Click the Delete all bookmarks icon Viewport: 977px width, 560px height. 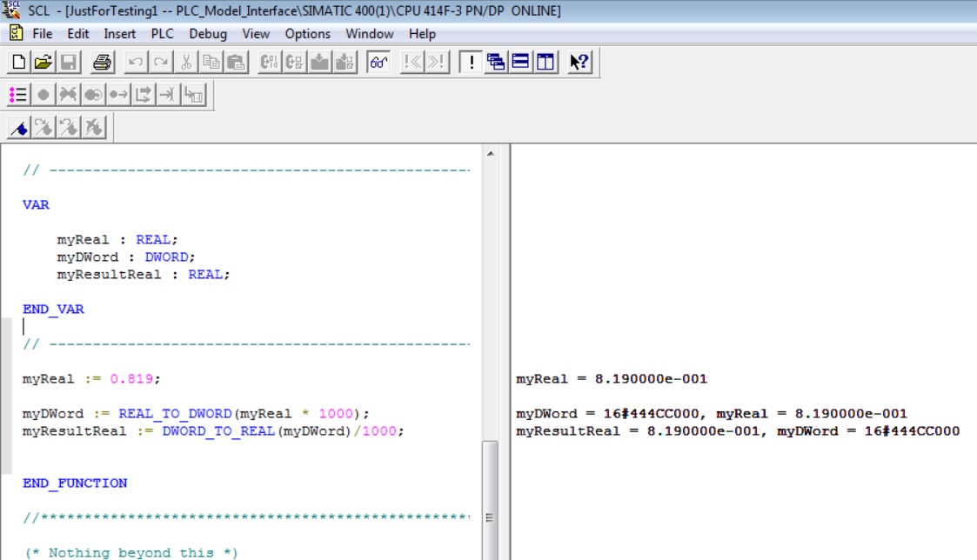94,128
